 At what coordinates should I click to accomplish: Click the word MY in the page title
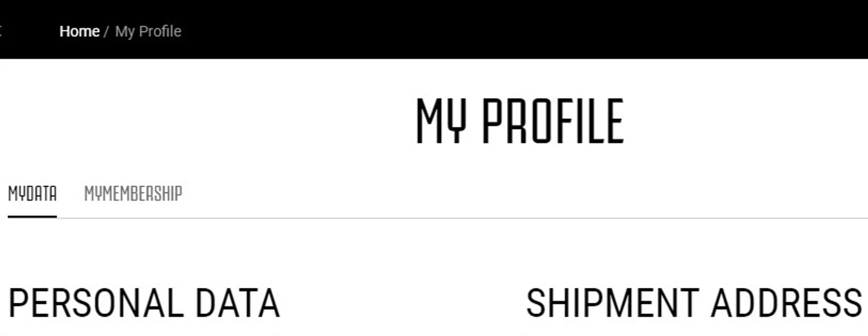[439, 122]
